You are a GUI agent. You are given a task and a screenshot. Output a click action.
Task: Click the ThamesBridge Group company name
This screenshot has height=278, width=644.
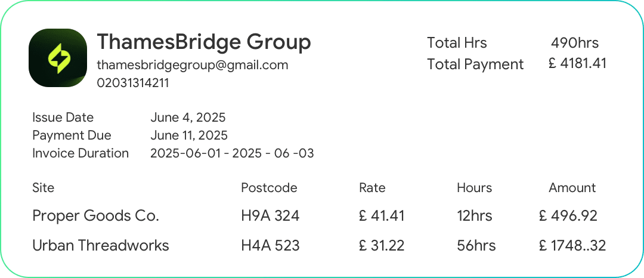point(203,42)
